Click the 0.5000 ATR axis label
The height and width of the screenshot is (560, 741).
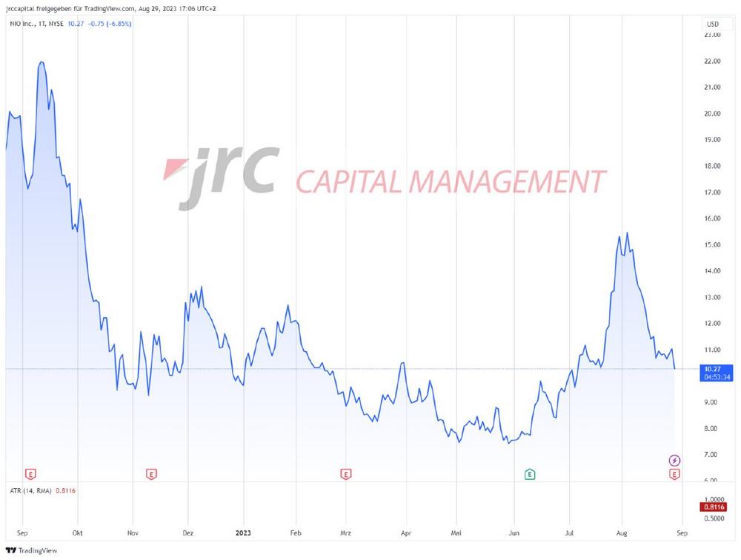tap(714, 519)
